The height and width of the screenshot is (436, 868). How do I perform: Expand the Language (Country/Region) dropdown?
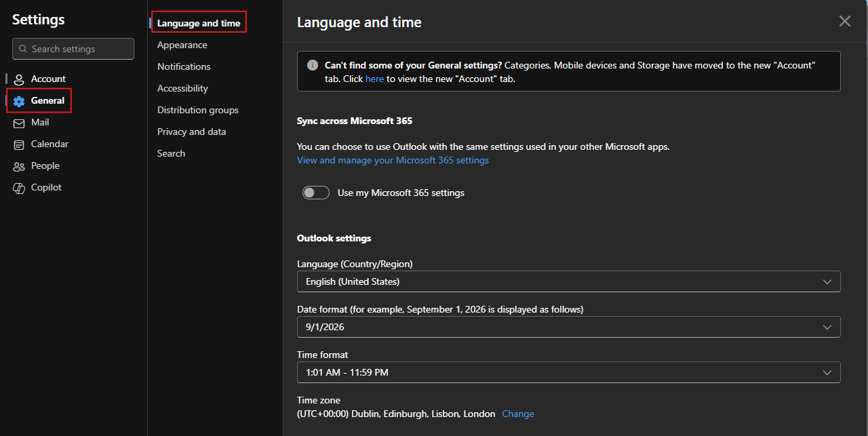tap(568, 281)
